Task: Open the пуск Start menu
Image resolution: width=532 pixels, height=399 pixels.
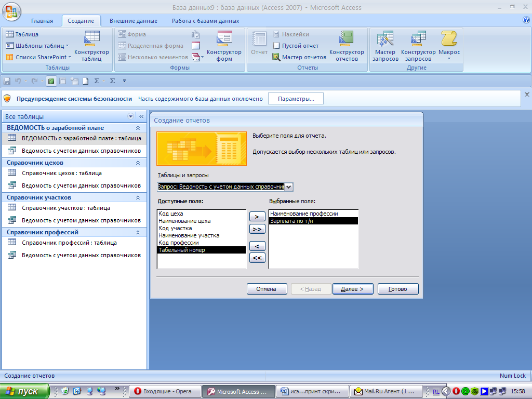Action: 24,392
